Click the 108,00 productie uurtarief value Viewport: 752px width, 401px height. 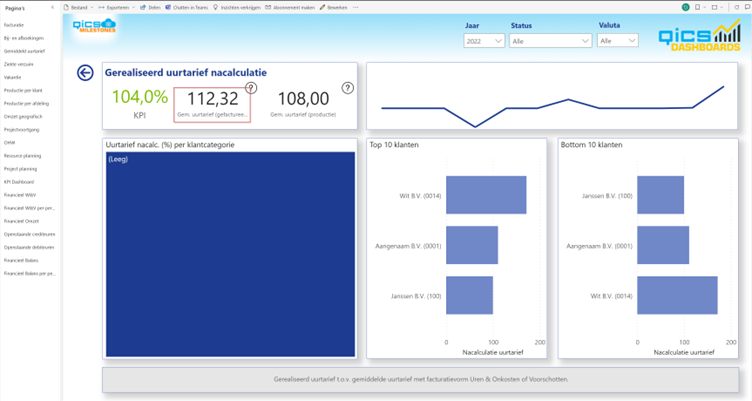pos(303,99)
